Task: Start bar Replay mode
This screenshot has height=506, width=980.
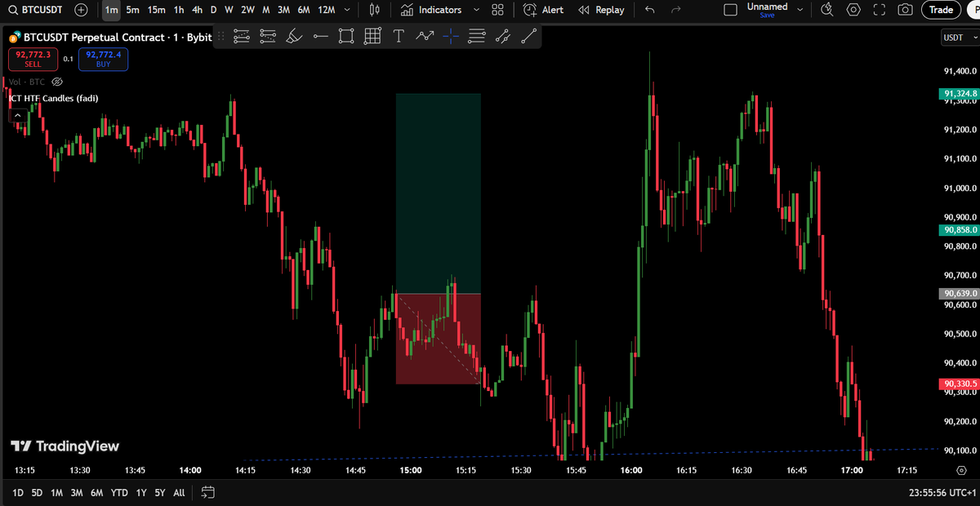Action: 602,10
